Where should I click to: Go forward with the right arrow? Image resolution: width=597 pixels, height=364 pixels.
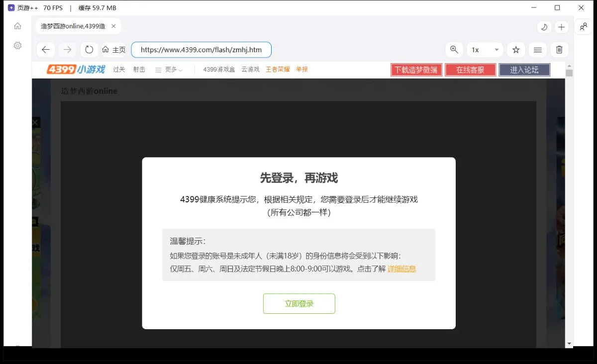(68, 50)
